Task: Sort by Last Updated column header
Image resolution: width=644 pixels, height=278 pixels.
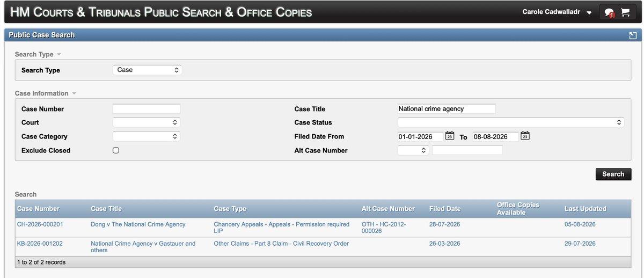Action: [586, 209]
